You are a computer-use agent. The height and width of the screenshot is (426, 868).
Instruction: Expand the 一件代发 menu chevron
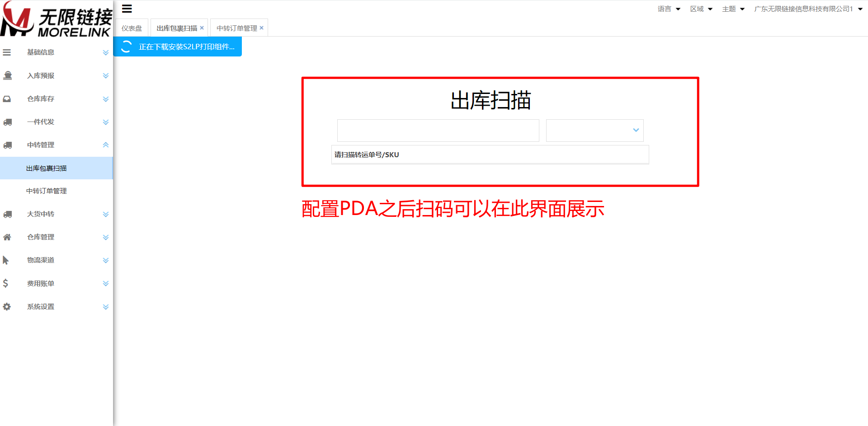106,122
